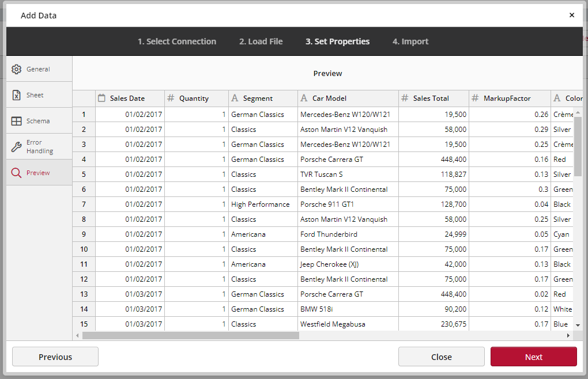Click the 128,700 sales total cell

(434, 204)
